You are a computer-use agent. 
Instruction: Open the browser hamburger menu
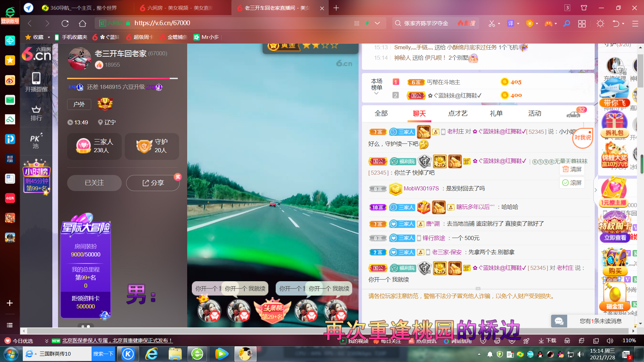[x=635, y=23]
